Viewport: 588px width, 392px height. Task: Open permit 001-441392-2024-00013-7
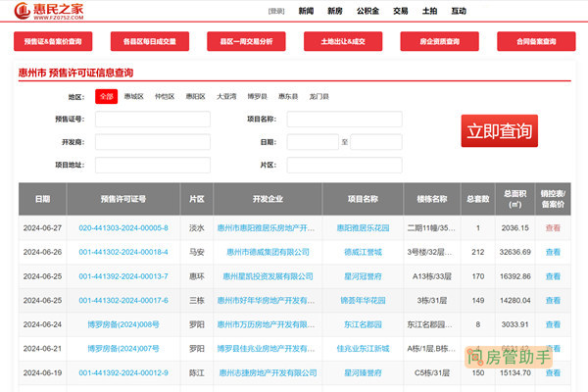(x=123, y=276)
